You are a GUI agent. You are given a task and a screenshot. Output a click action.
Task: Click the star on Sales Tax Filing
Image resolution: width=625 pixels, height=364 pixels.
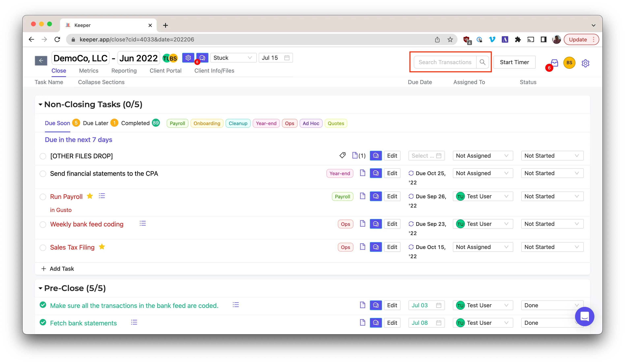click(x=102, y=247)
